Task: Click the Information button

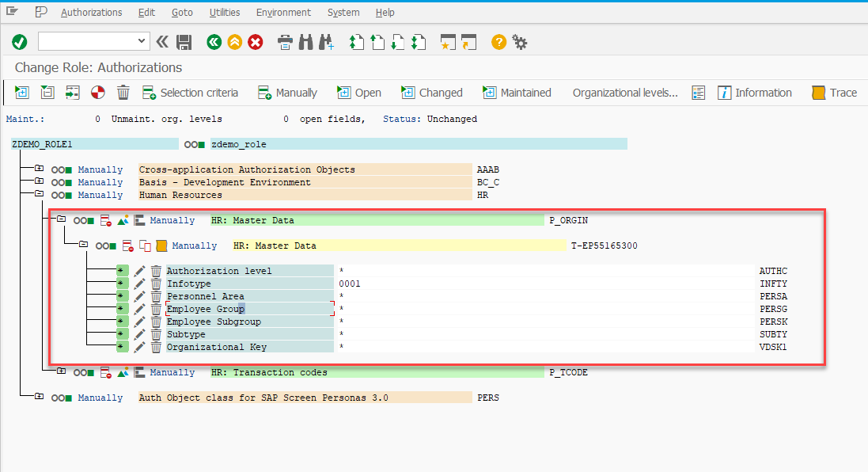Action: 755,93
